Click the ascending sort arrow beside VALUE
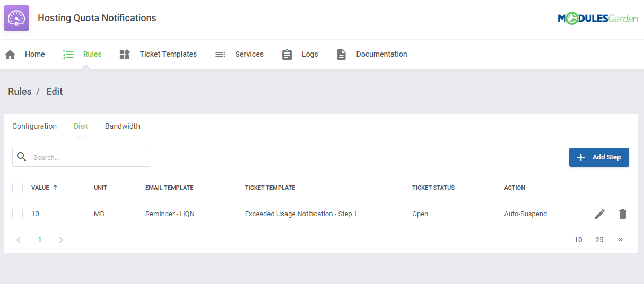 click(x=55, y=188)
